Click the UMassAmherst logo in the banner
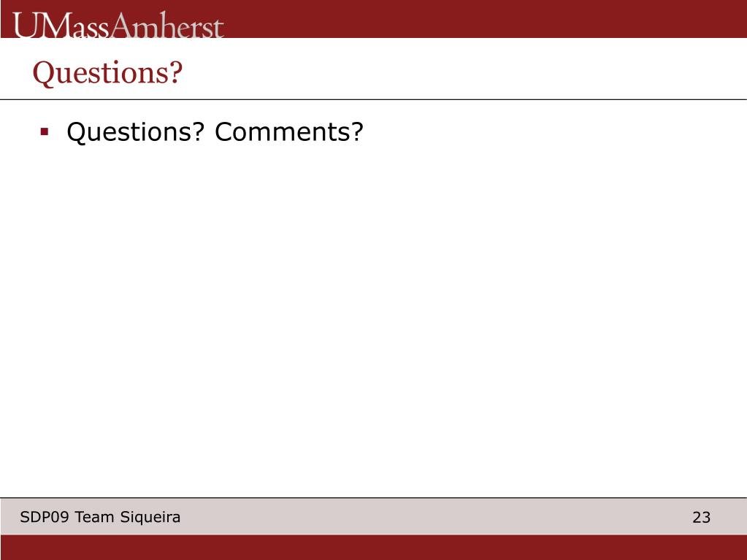Viewport: 747px width, 560px height. click(x=118, y=25)
